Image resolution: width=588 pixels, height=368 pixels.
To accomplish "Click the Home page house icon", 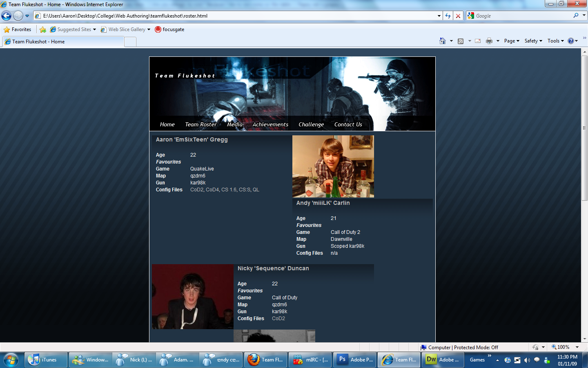I will coord(442,41).
